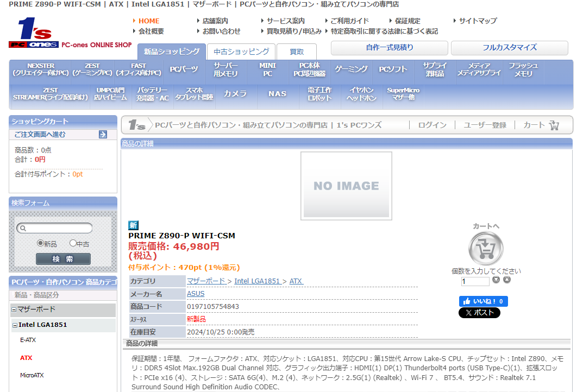Screen dimensions: 583x392
Task: Click the Facebook いいね! thumbs-up button
Action: pos(483,301)
